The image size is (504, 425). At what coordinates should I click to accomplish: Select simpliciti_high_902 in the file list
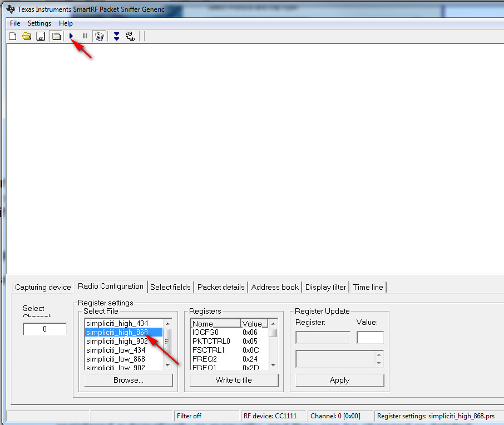[123, 341]
